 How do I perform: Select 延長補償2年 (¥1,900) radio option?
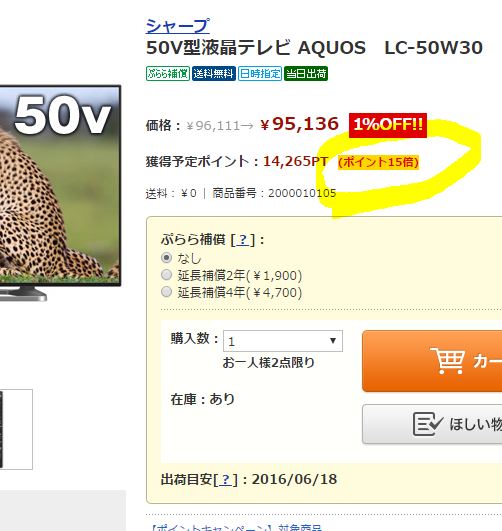pyautogui.click(x=166, y=275)
